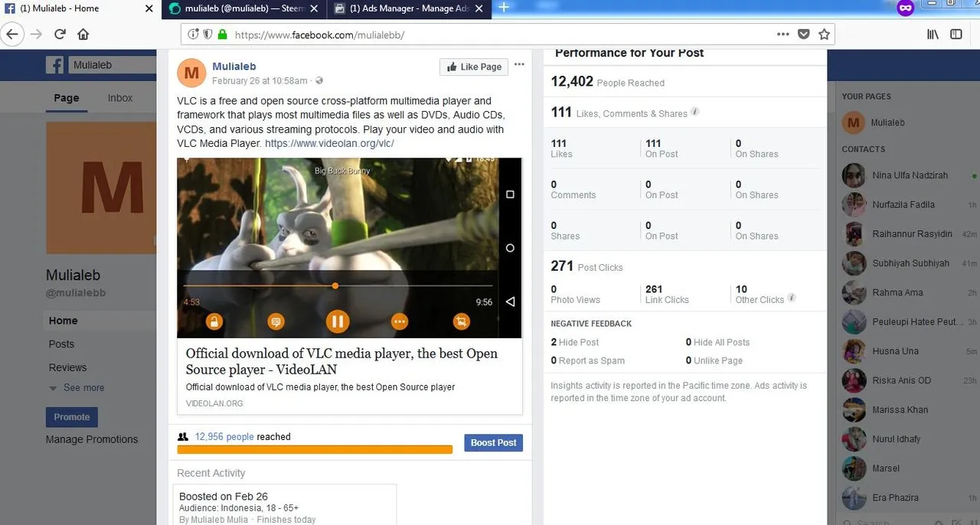This screenshot has width=980, height=525.
Task: Open the browser home page
Action: [x=83, y=34]
